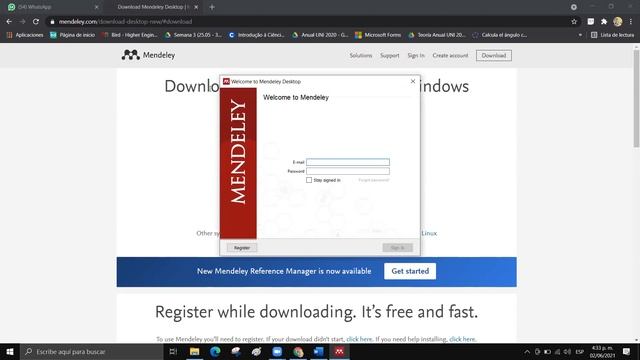Launch Microsoft Edge from the taskbar
The height and width of the screenshot is (360, 640).
(215, 351)
